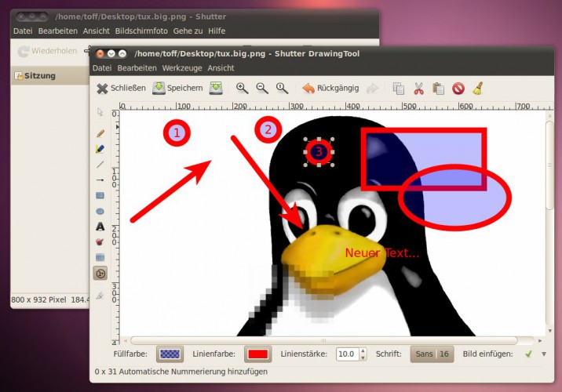The image size is (562, 392).
Task: Select the ellipse tool
Action: 100,211
